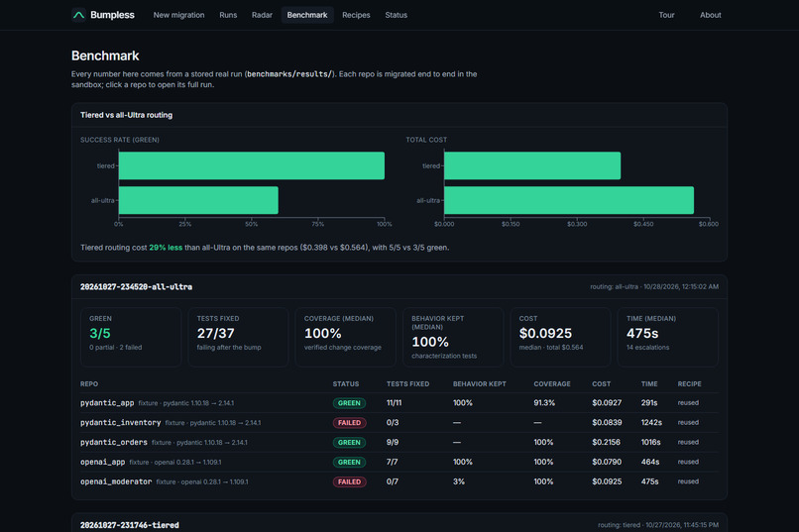Go to the Runs tab
The width and height of the screenshot is (799, 532).
coord(228,15)
